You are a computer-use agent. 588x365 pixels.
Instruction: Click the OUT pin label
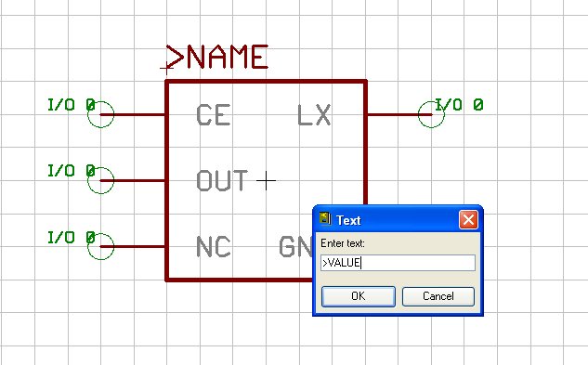222,180
